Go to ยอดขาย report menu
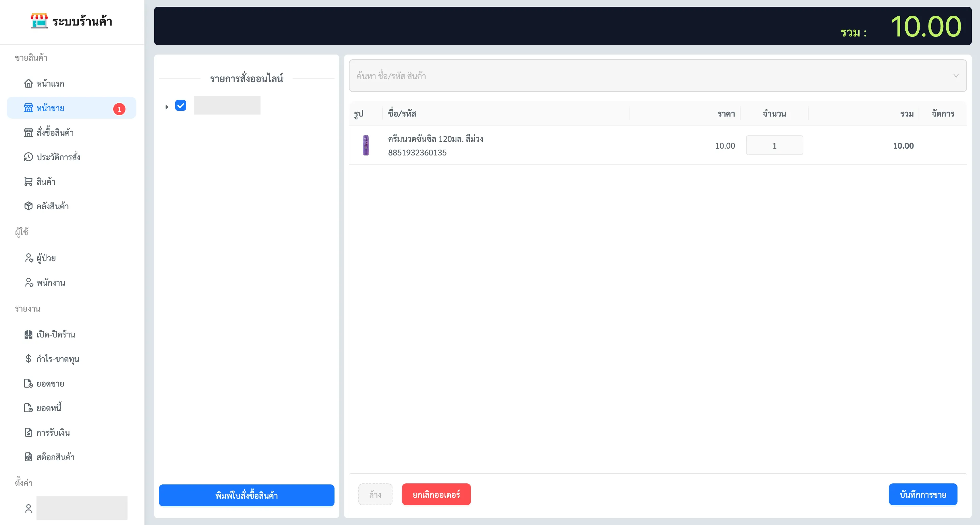980x525 pixels. (x=50, y=384)
